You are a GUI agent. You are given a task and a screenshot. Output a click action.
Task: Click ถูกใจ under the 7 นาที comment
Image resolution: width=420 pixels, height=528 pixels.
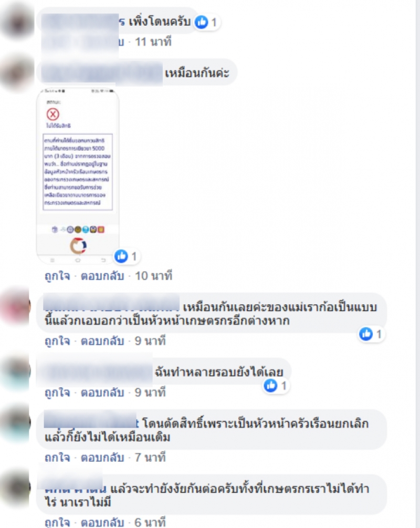click(58, 457)
